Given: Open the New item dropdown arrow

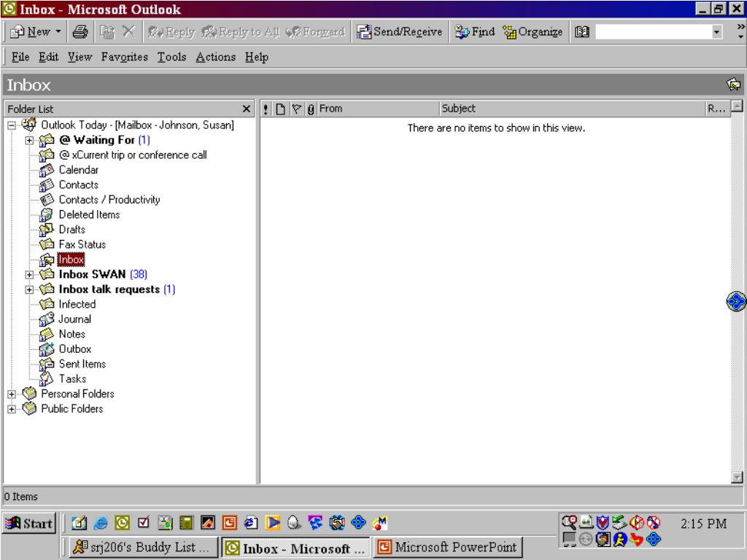Looking at the screenshot, I should coord(58,32).
